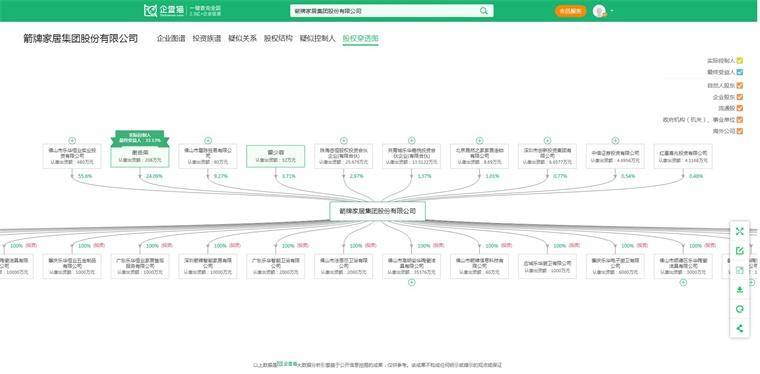The height and width of the screenshot is (374, 760).
Task: Click the page title 箭牌家居集团股份有限公司
Action: [80, 39]
